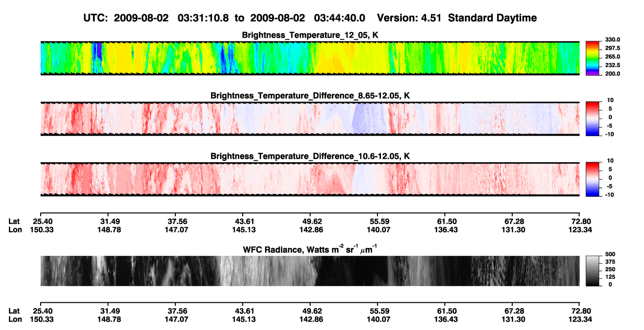Click longitude 136.43 below the WFC Radiance strip
The height and width of the screenshot is (330, 644).
tap(445, 320)
